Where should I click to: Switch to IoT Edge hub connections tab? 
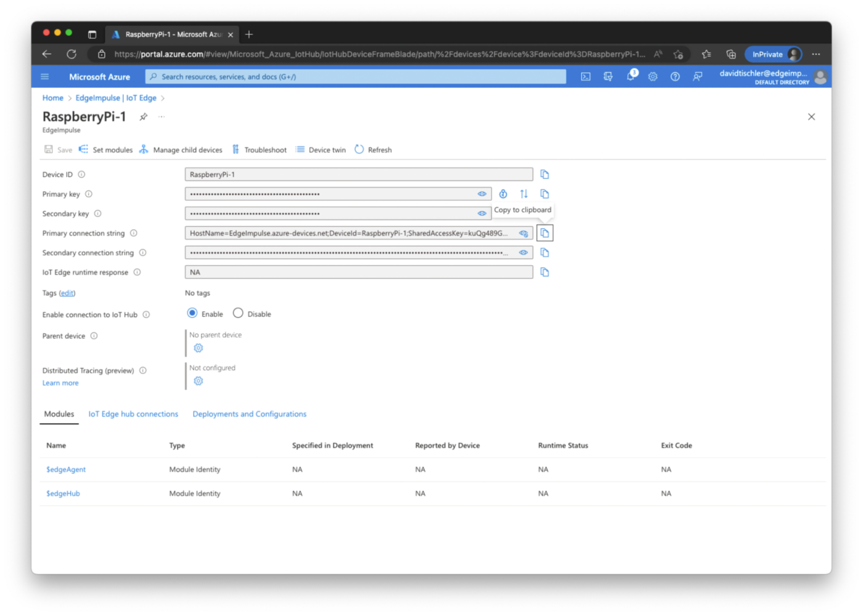point(133,414)
